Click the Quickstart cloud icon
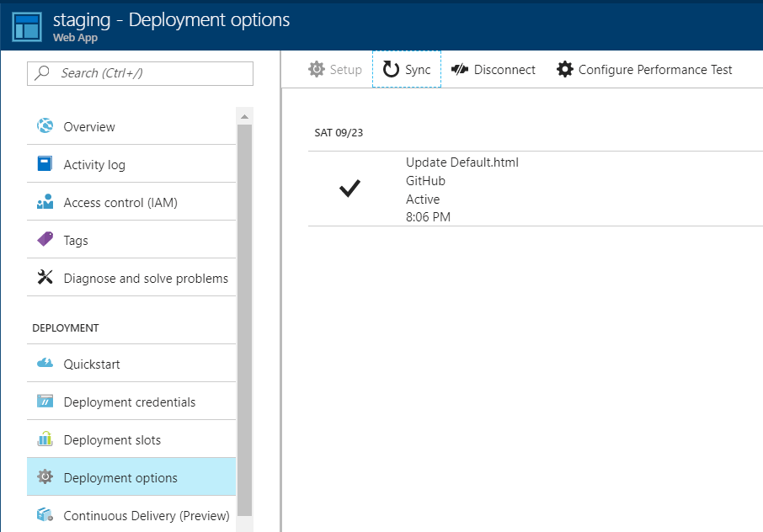Image resolution: width=763 pixels, height=532 pixels. [x=45, y=364]
